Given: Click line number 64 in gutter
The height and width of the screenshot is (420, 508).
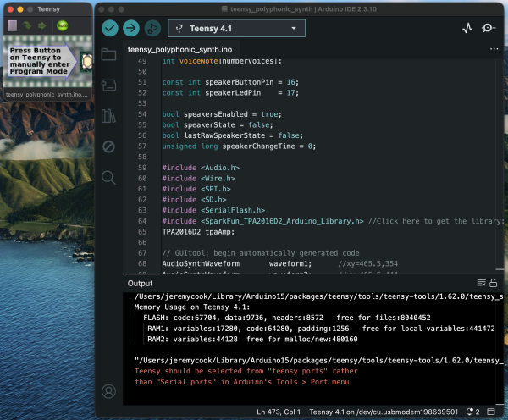Looking at the screenshot, I should point(142,221).
